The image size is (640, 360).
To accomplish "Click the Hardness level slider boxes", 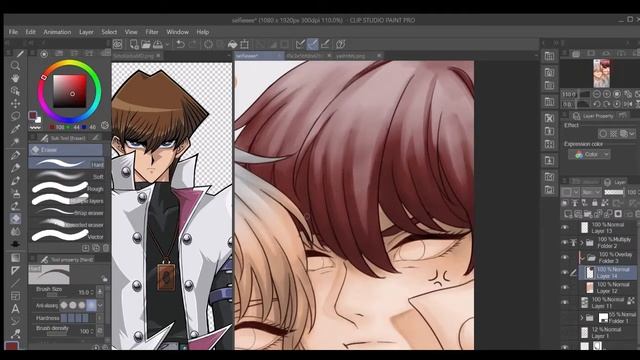I will pos(75,318).
